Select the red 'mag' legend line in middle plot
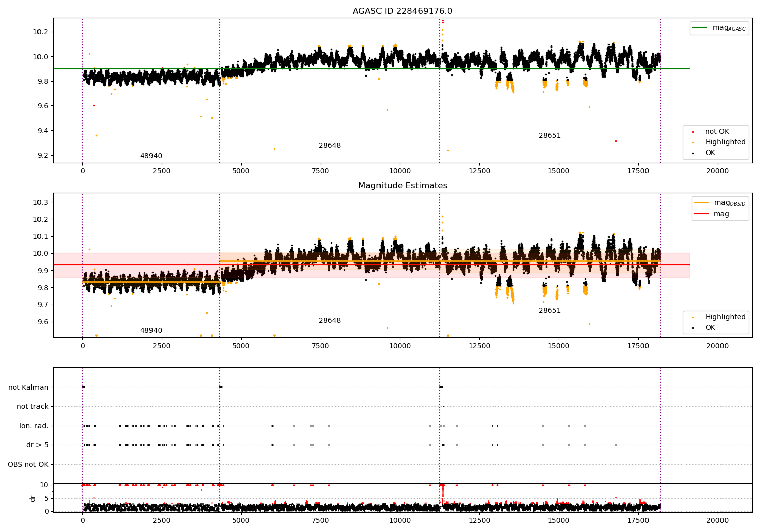The height and width of the screenshot is (532, 760). (x=702, y=214)
